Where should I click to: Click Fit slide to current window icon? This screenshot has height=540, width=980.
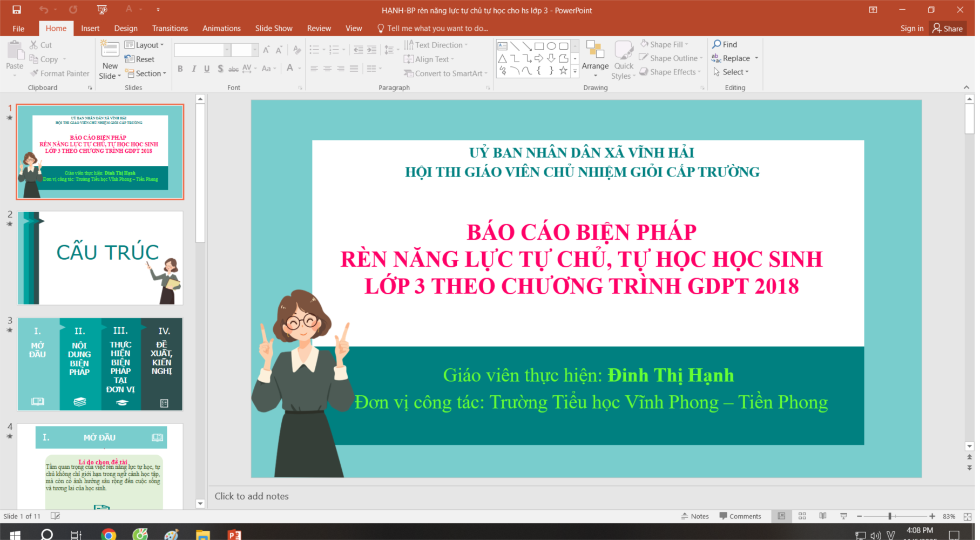tap(968, 517)
